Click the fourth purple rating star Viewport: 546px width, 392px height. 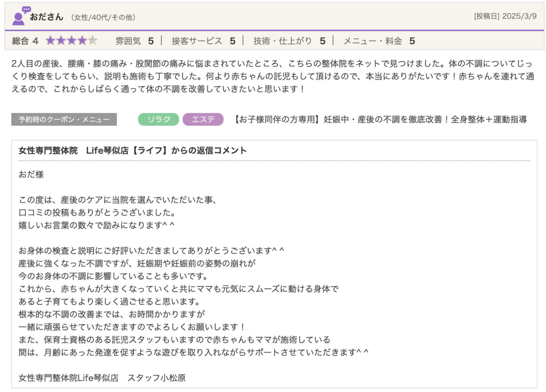tap(82, 41)
